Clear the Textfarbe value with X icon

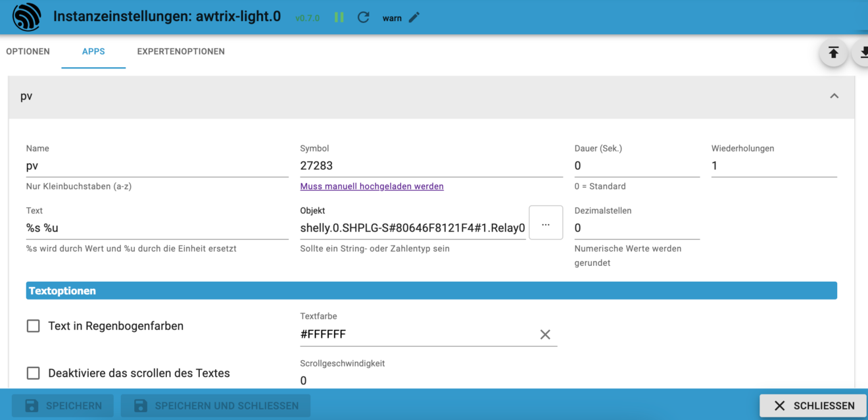pyautogui.click(x=545, y=334)
